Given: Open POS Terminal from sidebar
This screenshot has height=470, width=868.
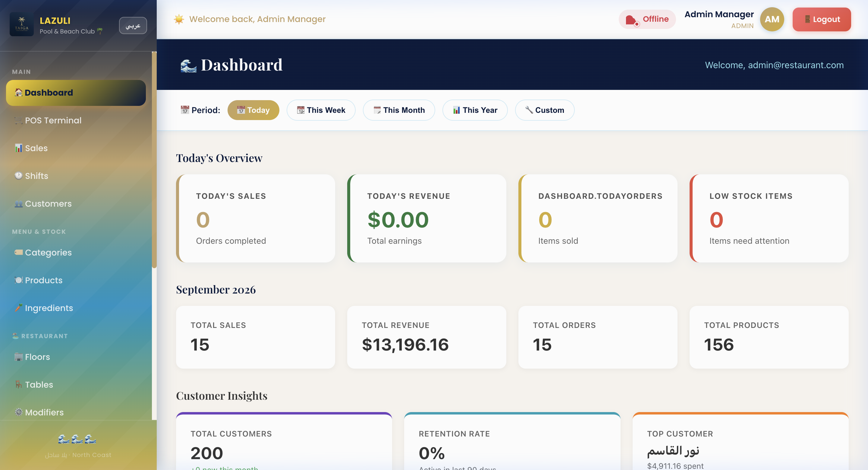Looking at the screenshot, I should (x=76, y=120).
